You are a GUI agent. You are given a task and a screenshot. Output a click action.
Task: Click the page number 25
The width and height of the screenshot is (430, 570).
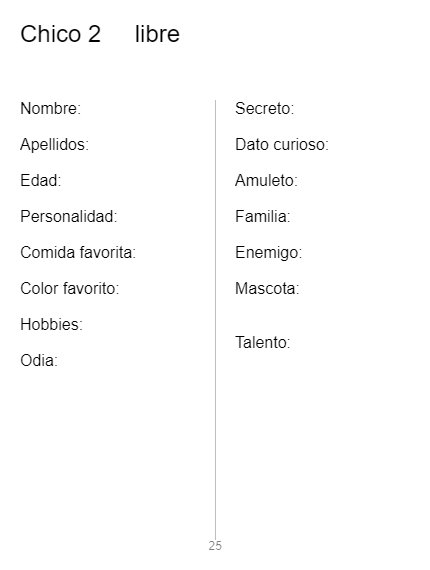tap(215, 546)
